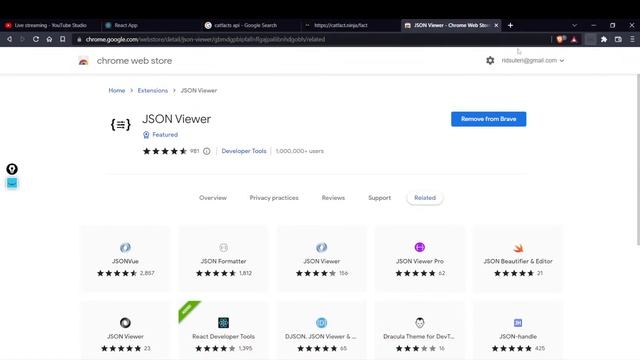Open the extensions puzzle-piece icon
640x360 pixels.
(604, 39)
